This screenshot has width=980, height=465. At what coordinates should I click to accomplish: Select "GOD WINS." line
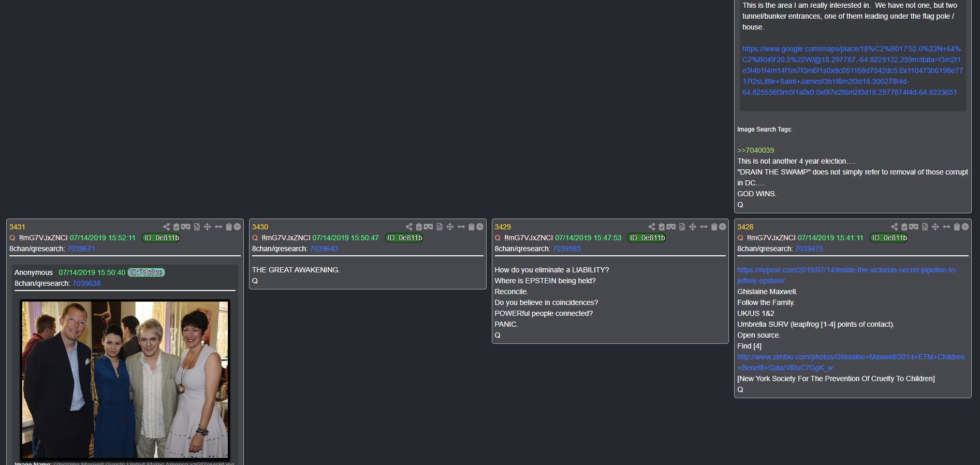757,194
